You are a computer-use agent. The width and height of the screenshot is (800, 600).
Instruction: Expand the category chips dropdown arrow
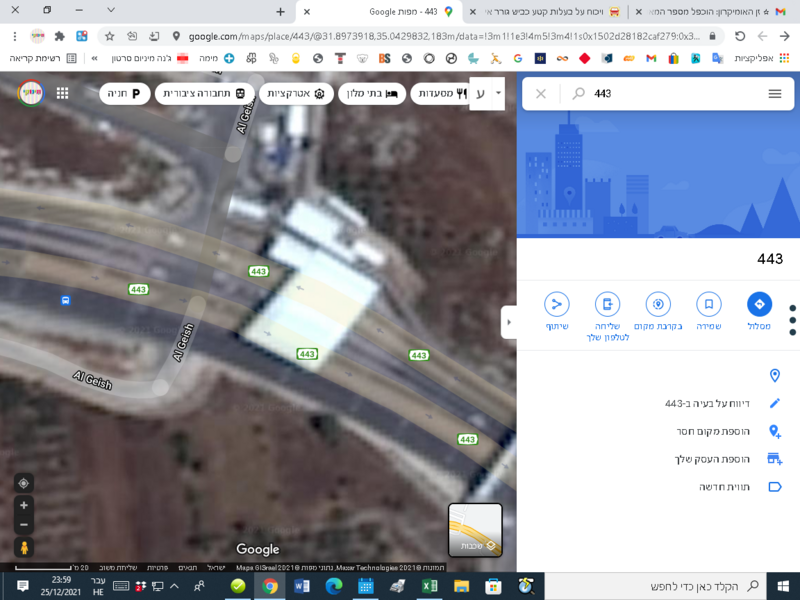[x=498, y=93]
